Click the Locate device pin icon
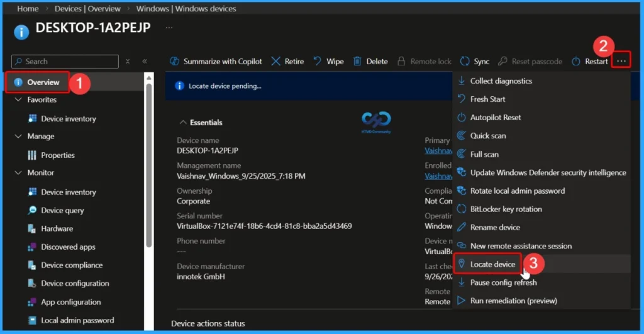Image resolution: width=644 pixels, height=334 pixels. click(462, 264)
